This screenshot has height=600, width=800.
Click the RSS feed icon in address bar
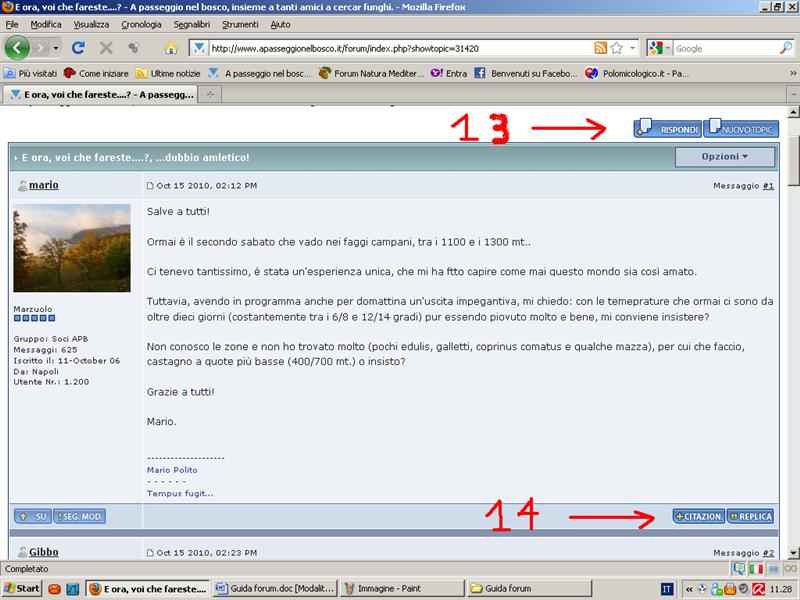600,48
